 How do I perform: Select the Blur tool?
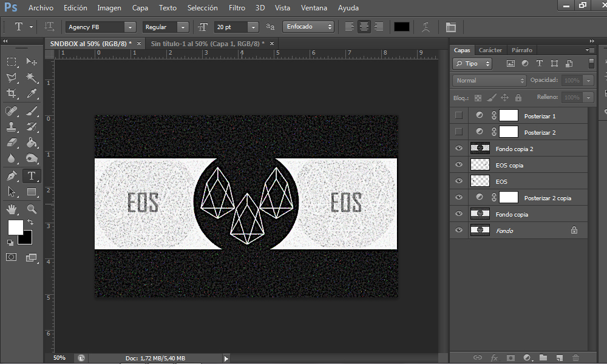click(12, 158)
